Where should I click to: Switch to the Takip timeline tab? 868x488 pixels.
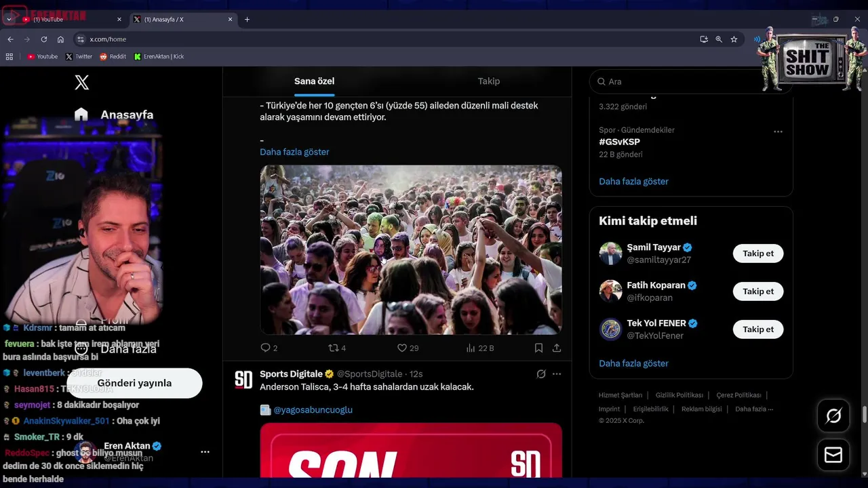click(x=488, y=81)
